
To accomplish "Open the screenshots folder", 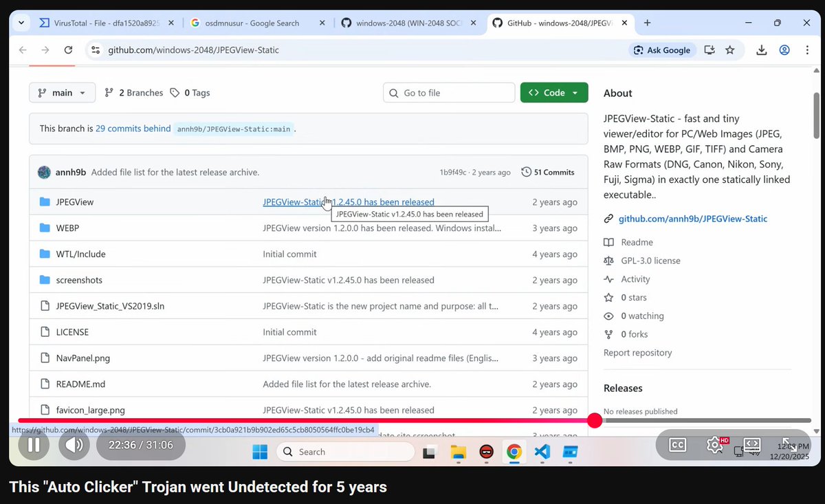I will point(79,280).
